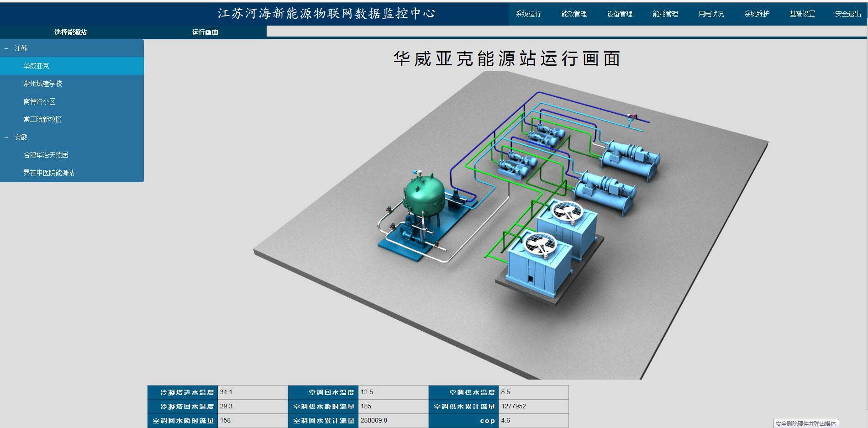Click the 1277952 cumulative supply value

514,406
